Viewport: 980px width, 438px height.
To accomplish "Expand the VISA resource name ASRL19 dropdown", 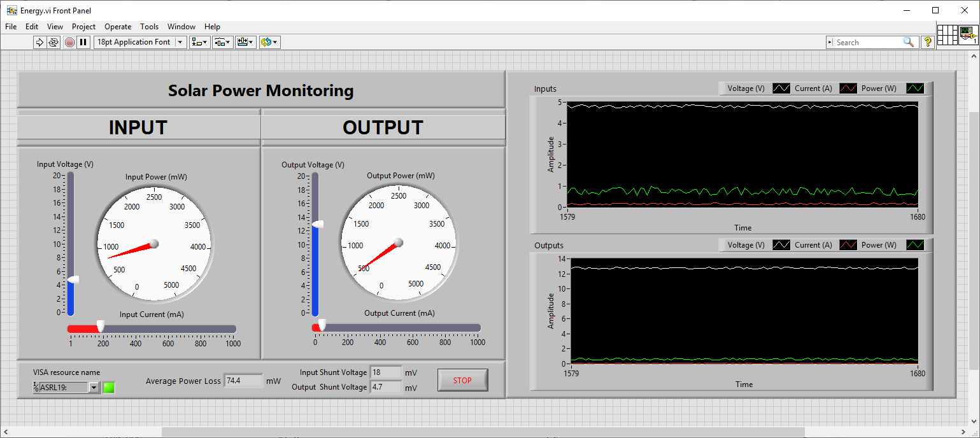I will [94, 387].
